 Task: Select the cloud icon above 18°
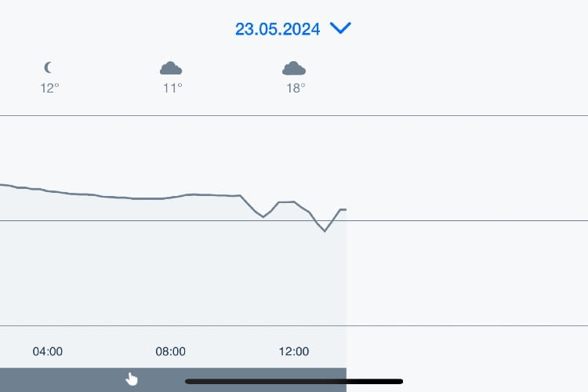294,68
